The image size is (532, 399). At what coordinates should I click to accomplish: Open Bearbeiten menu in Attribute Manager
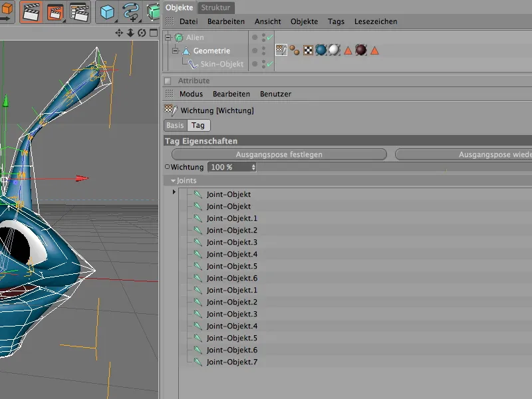(231, 94)
